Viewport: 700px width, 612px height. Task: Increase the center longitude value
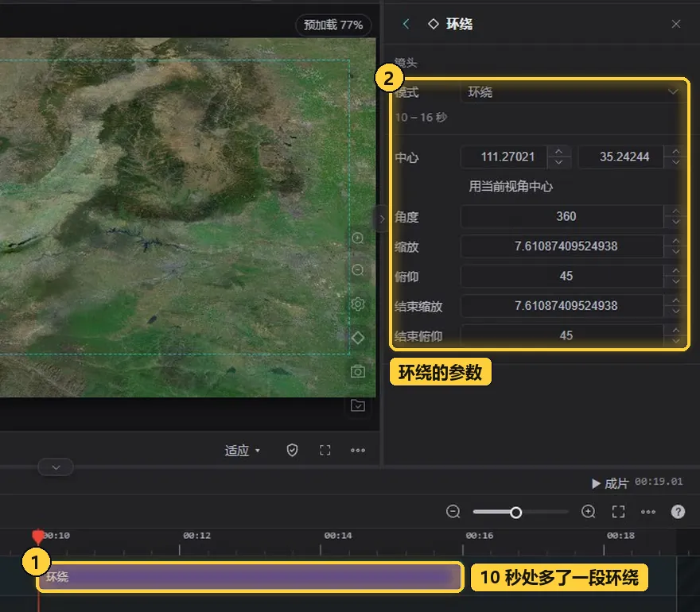pyautogui.click(x=558, y=152)
